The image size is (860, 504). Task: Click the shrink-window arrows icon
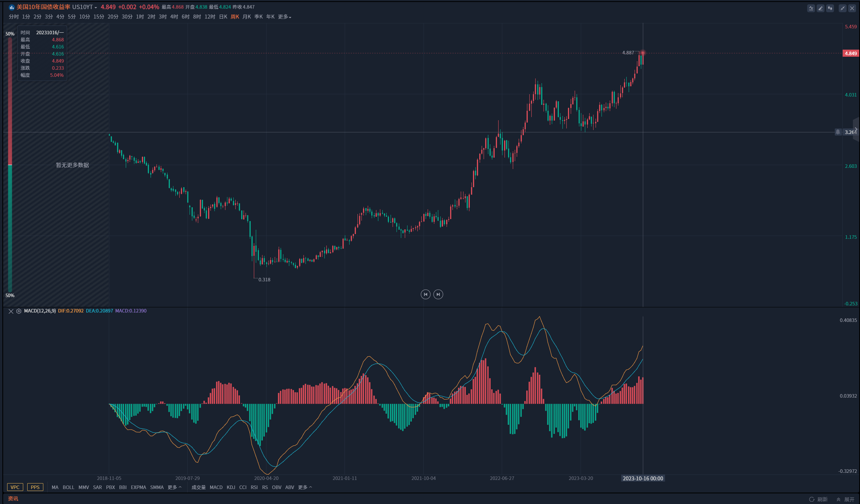842,8
